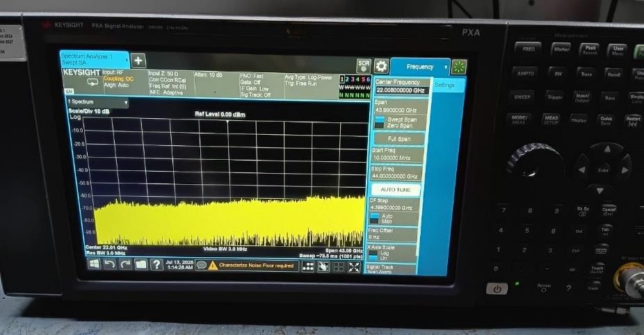Screen dimensions: 644x335
Task: Open the file folder icon in the bottom bar
Action: point(141,264)
